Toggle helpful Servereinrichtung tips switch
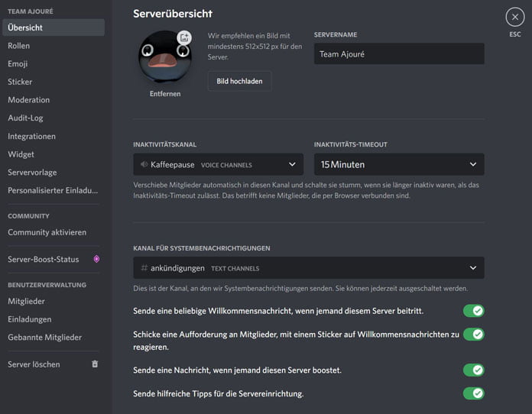532x414 pixels. pyautogui.click(x=473, y=393)
